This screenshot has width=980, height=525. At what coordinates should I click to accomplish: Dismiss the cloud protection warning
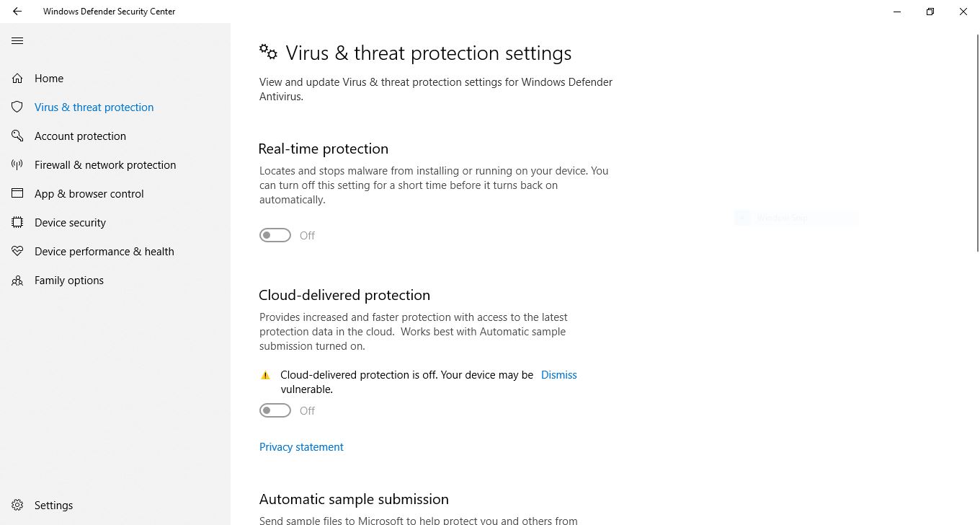(558, 375)
